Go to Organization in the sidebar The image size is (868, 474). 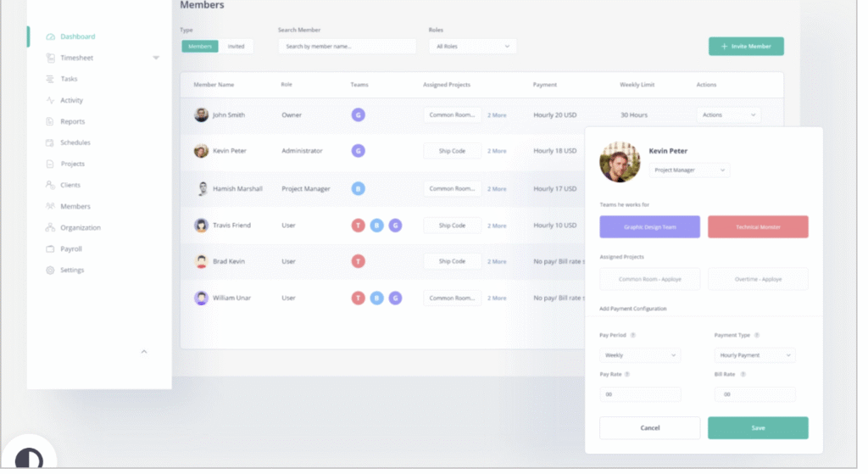(80, 228)
